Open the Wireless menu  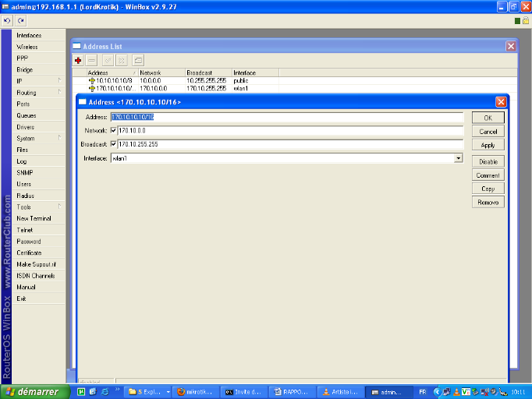tap(39, 47)
